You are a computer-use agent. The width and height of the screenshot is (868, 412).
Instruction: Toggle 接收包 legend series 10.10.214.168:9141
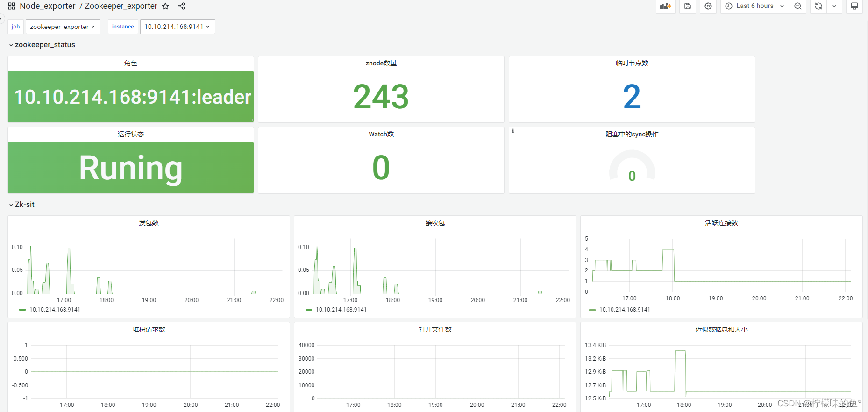tap(341, 310)
